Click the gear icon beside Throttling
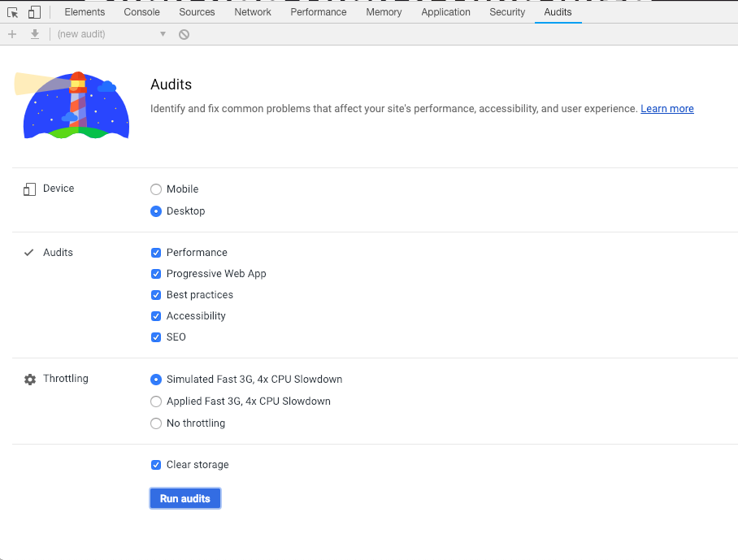The image size is (738, 560). (x=30, y=380)
